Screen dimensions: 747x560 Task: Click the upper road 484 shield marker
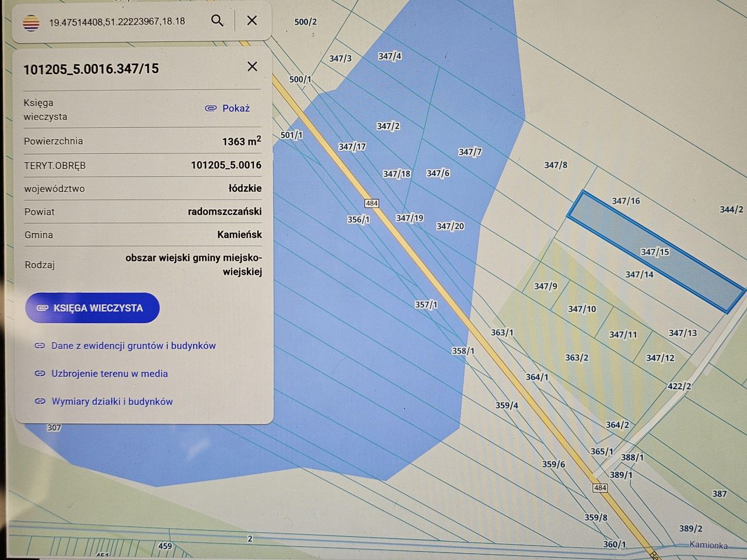pos(372,204)
